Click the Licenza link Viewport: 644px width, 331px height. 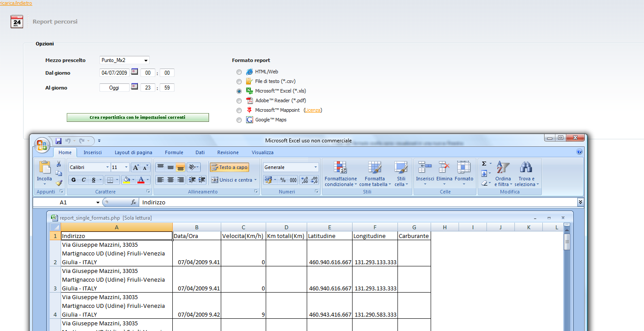(312, 110)
